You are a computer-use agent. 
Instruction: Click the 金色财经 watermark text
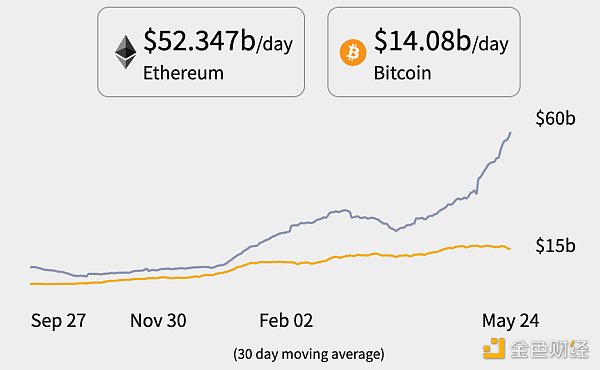549,349
